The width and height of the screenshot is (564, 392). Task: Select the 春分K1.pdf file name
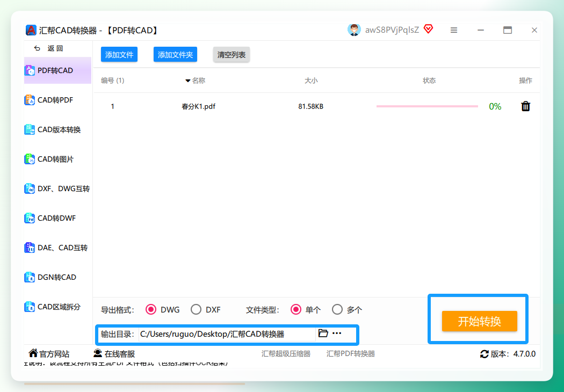[x=199, y=106]
